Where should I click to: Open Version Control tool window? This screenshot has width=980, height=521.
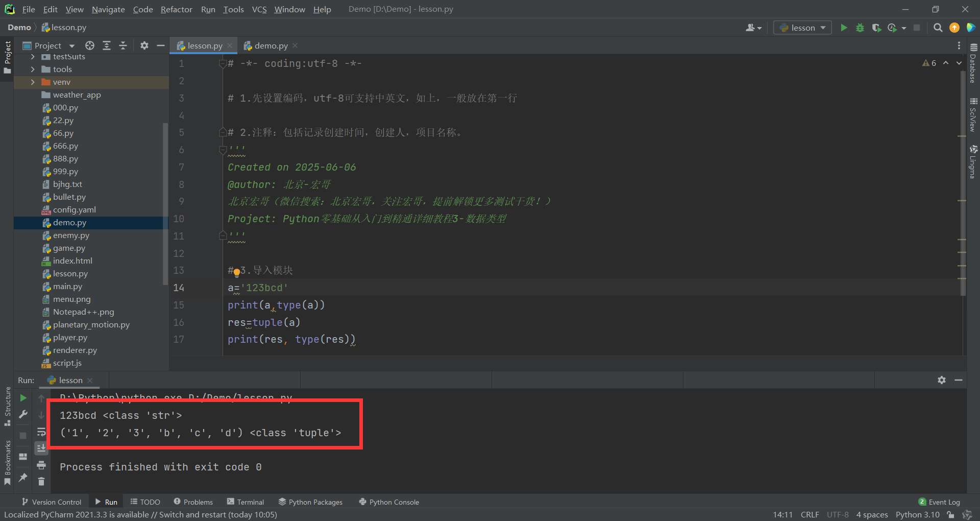coord(52,502)
